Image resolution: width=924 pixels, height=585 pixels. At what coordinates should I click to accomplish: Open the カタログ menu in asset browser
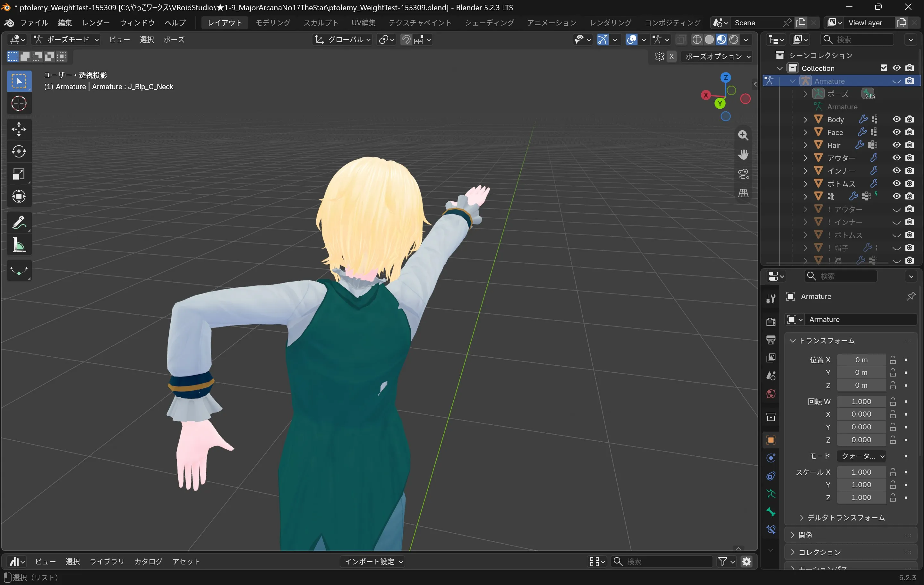(x=148, y=562)
